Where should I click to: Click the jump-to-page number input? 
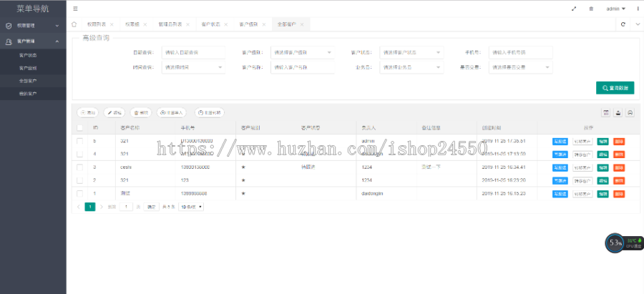[x=126, y=207]
